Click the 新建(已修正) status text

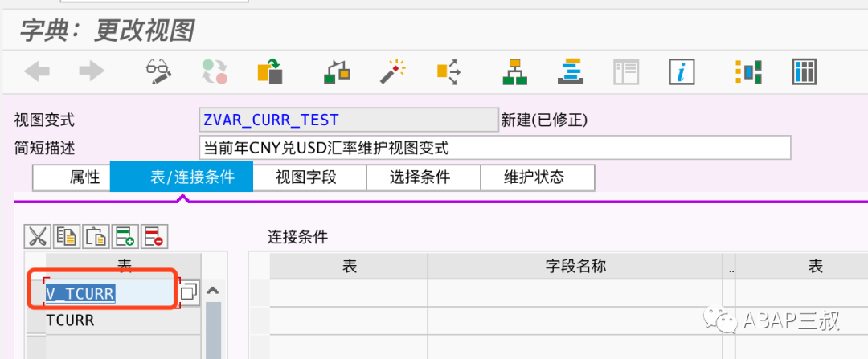coord(543,120)
